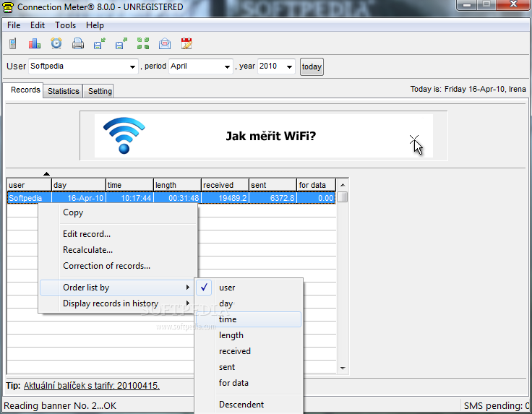The height and width of the screenshot is (414, 532).
Task: Sort by the user column header
Action: 29,185
